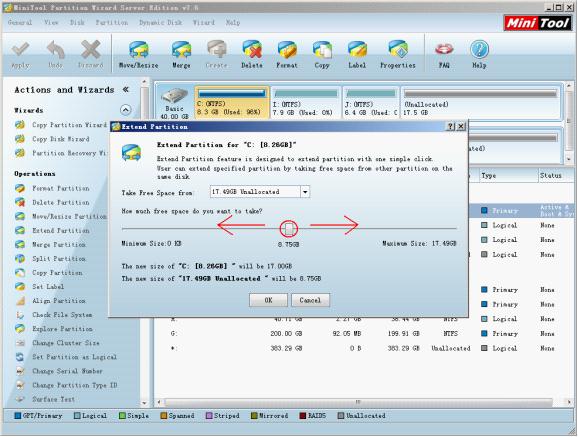Choose Move/Resize Partition in Operations

tap(61, 216)
